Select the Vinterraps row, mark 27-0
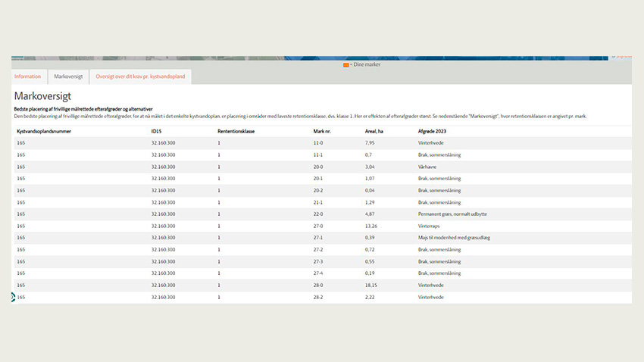Viewport: 644px width, 362px height. pos(318,226)
